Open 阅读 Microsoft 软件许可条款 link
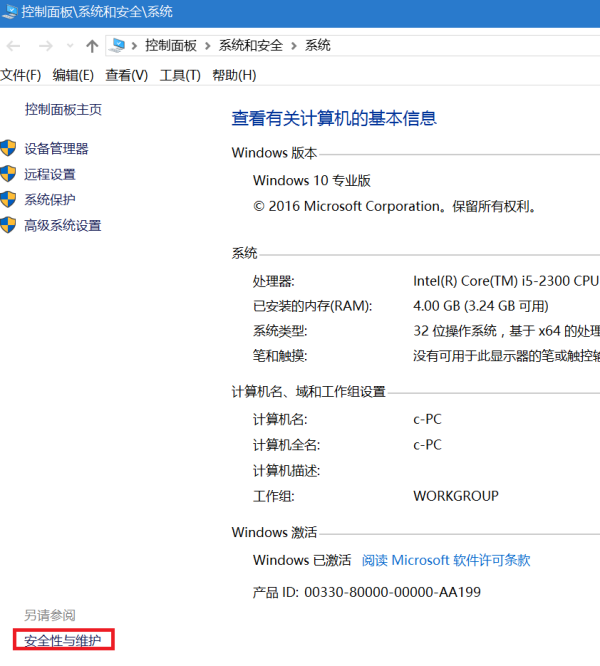 [446, 560]
